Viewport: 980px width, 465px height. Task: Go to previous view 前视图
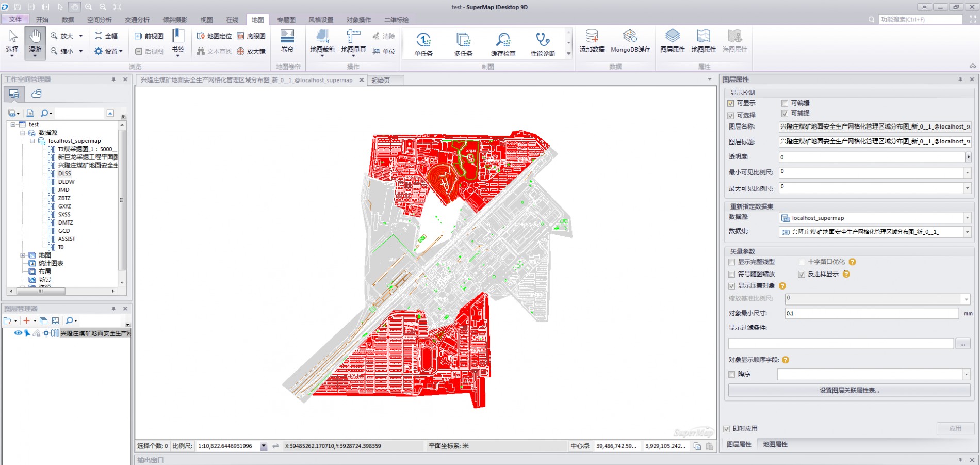149,36
